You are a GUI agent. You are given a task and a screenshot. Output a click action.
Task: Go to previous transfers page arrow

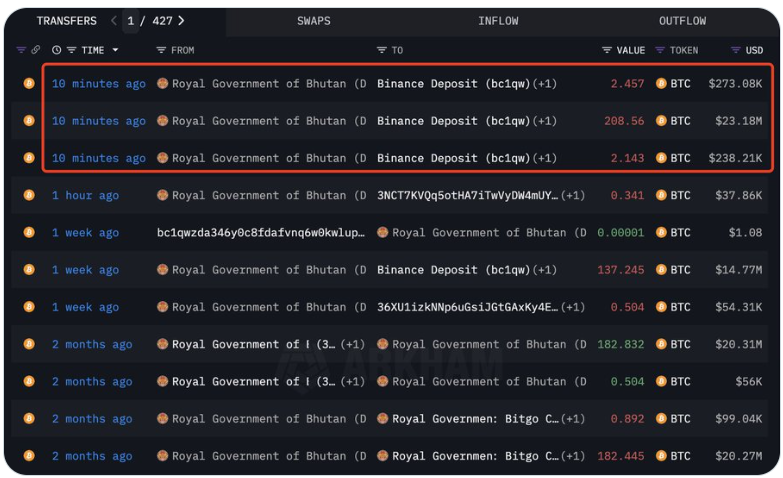click(114, 20)
